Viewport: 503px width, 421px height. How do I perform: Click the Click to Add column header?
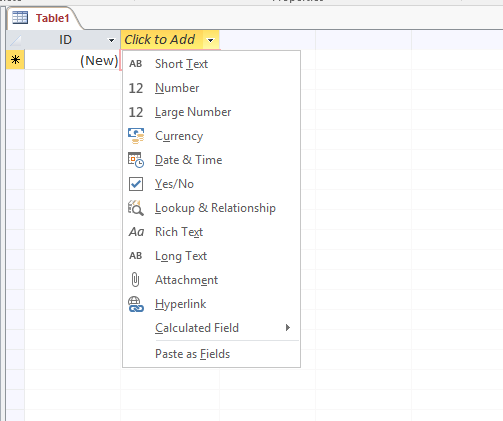point(160,40)
